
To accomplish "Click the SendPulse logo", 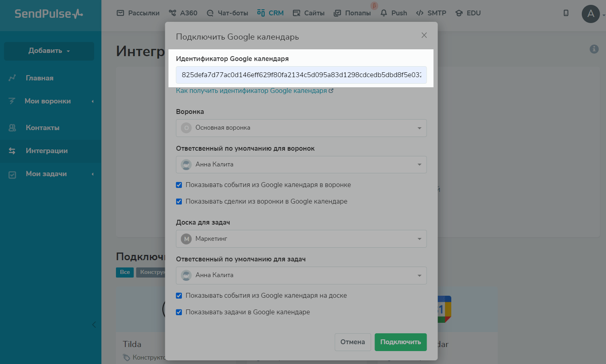I will coord(48,14).
